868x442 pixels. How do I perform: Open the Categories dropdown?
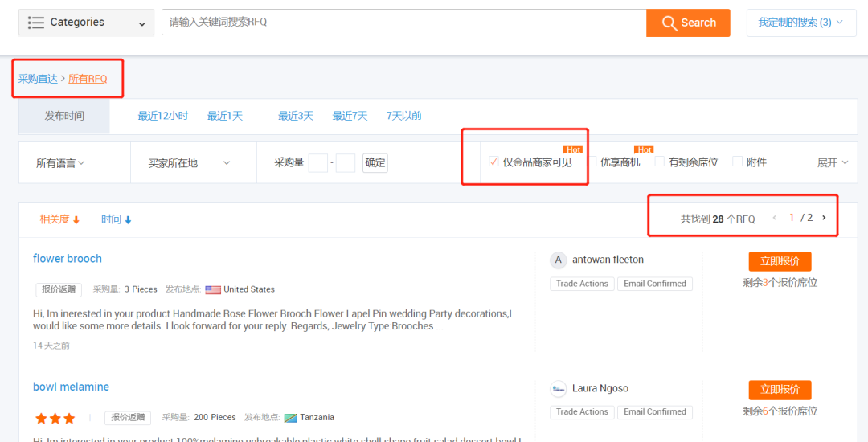coord(86,23)
